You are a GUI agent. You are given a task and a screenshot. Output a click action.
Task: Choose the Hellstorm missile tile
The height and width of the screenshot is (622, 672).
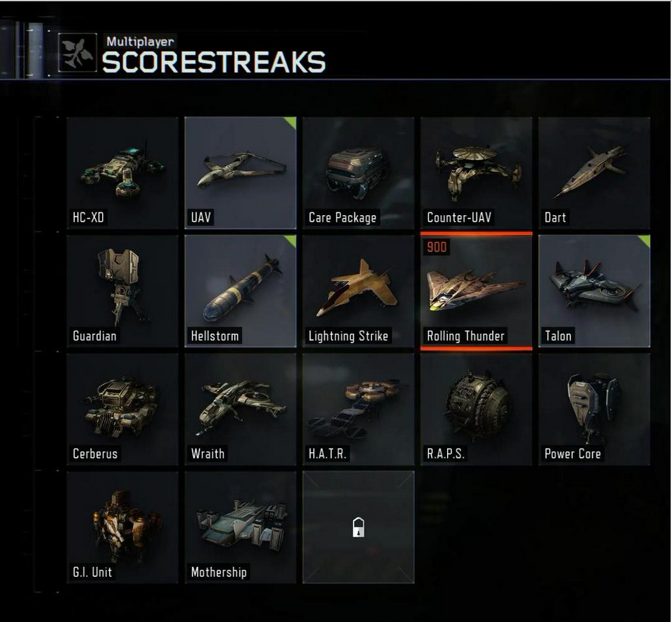click(x=240, y=291)
